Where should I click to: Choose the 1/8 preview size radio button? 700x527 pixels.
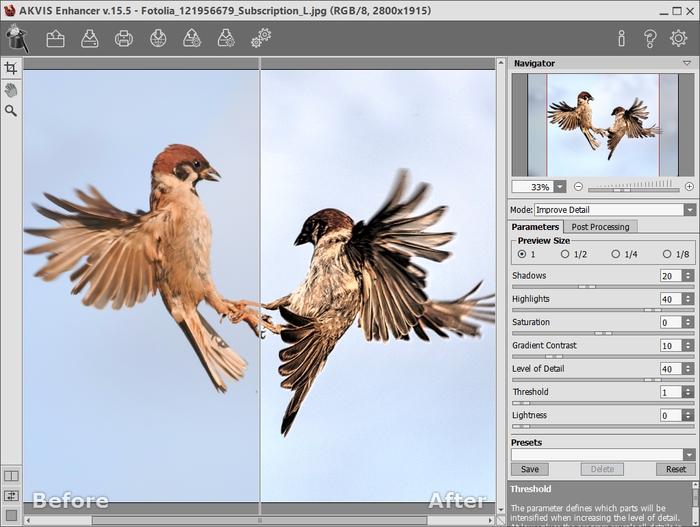666,254
